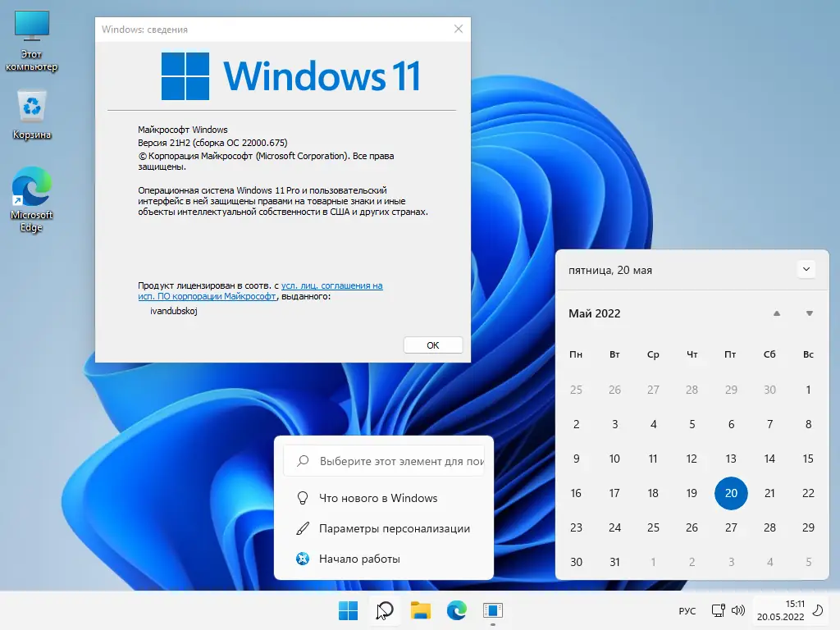
Task: Collapse calendar with the chevron button
Action: pos(806,269)
